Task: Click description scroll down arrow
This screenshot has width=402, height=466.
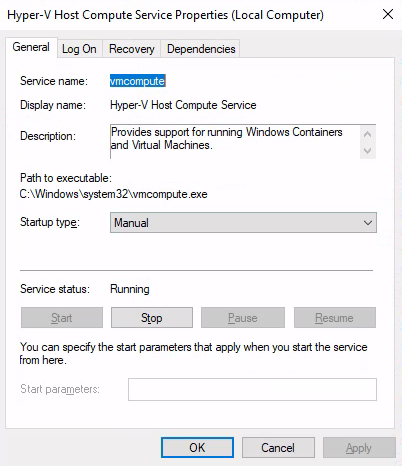Action: tap(368, 151)
